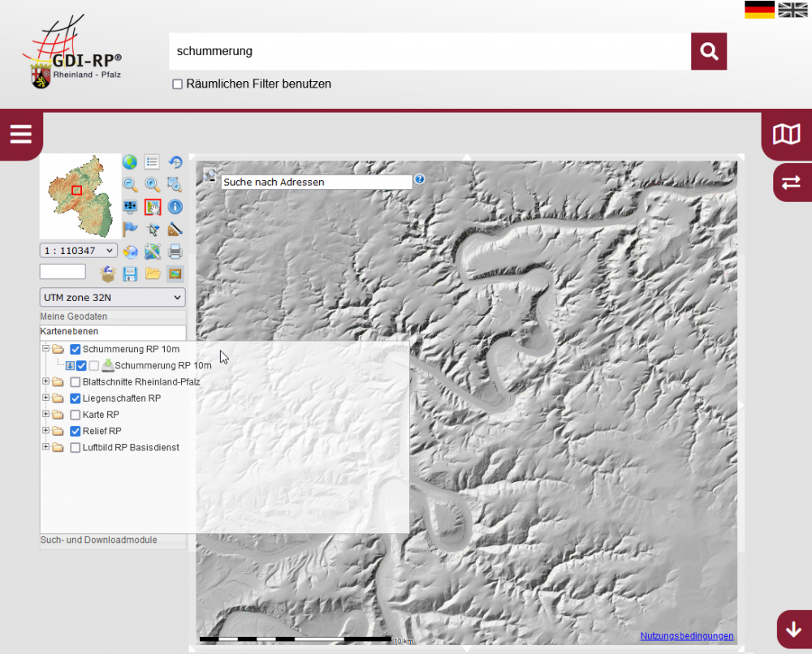Open the UTM zone 32N dropdown
The height and width of the screenshot is (654, 812).
point(112,298)
